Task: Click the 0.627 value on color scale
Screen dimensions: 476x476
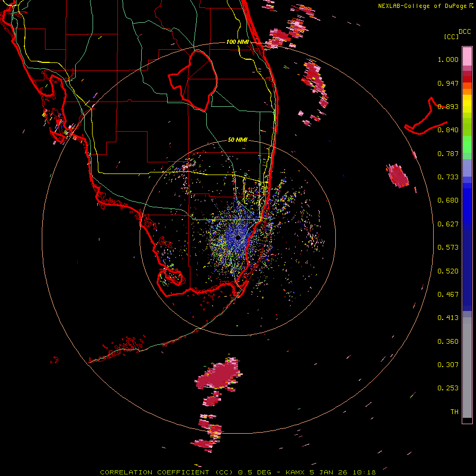Action: [x=448, y=224]
